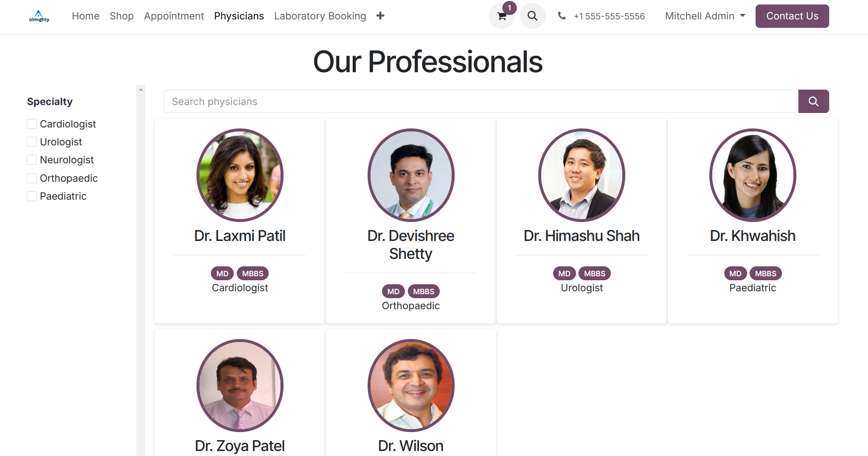Go to the Laboratory Booking page

click(x=320, y=16)
